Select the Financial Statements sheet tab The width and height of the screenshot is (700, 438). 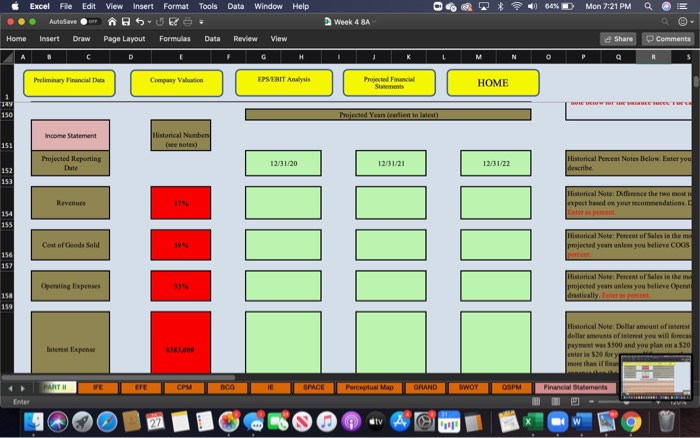coord(575,388)
